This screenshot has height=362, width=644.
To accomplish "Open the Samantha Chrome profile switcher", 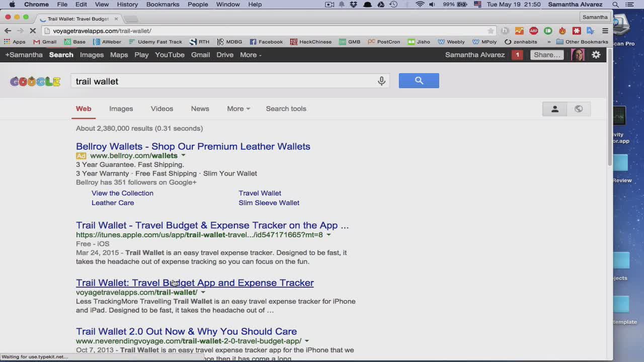I will pyautogui.click(x=595, y=17).
